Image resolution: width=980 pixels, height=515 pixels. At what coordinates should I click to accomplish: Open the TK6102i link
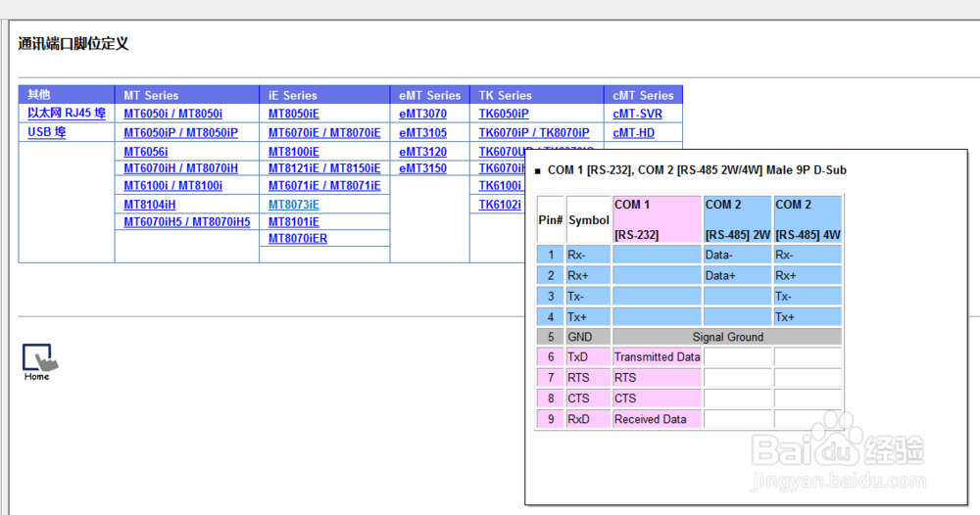(x=500, y=204)
